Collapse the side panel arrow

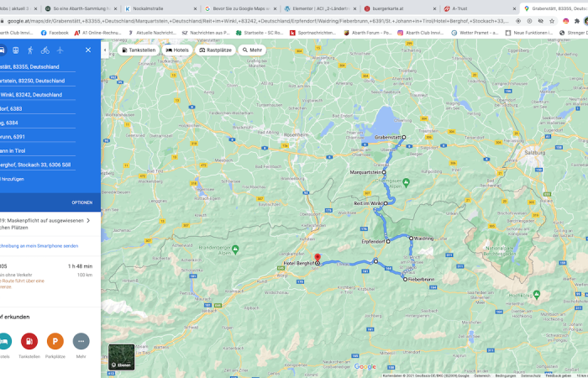pos(105,50)
